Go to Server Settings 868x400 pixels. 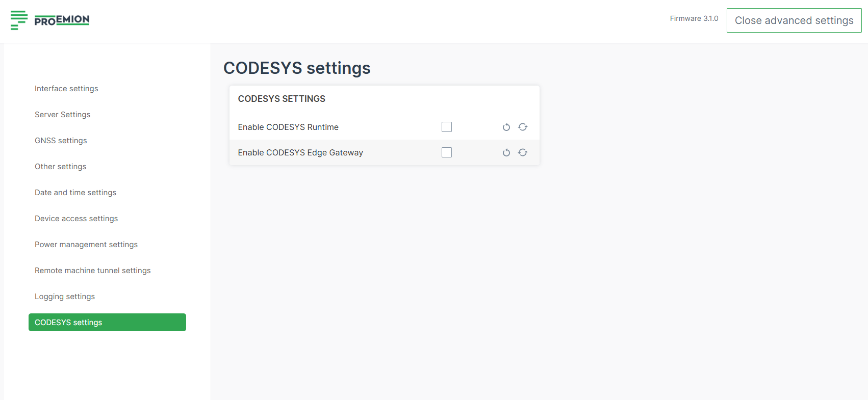tap(62, 115)
